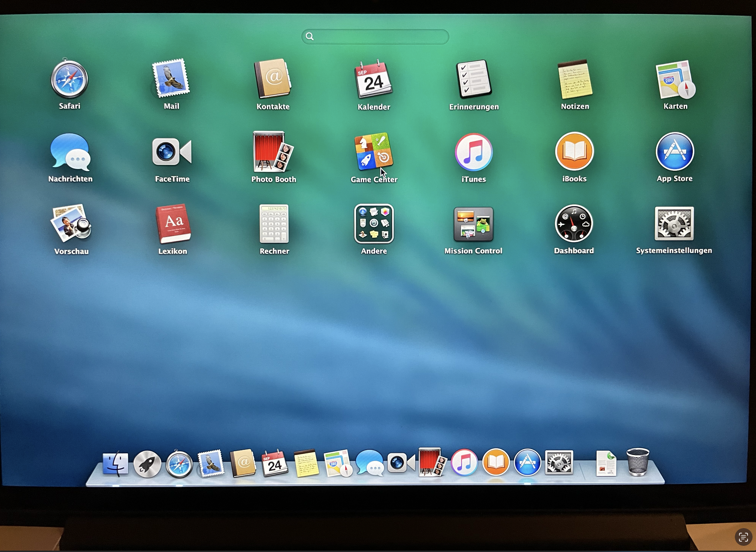
Task: Open App Store from the Dock
Action: point(527,463)
